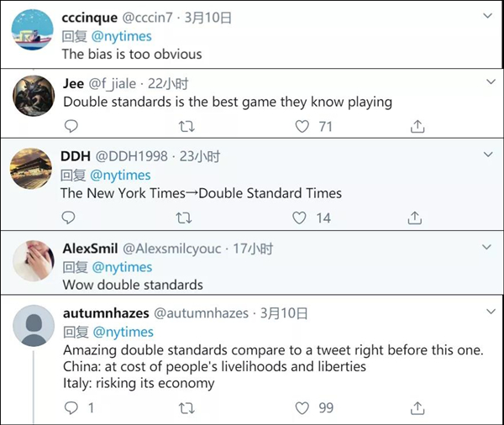Reply to Jee's double standards tweet
504x425 pixels.
click(71, 126)
